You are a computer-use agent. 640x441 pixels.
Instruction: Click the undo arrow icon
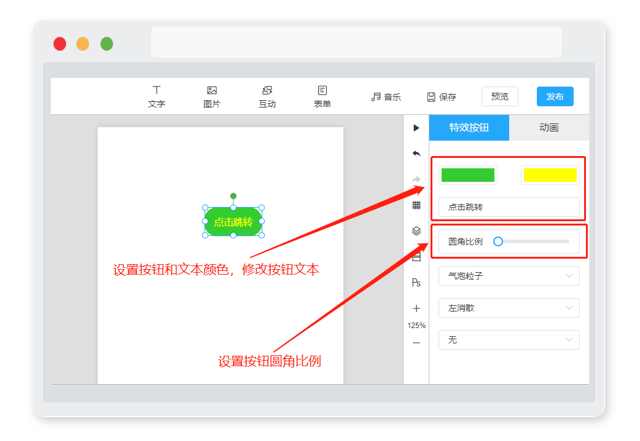point(416,154)
